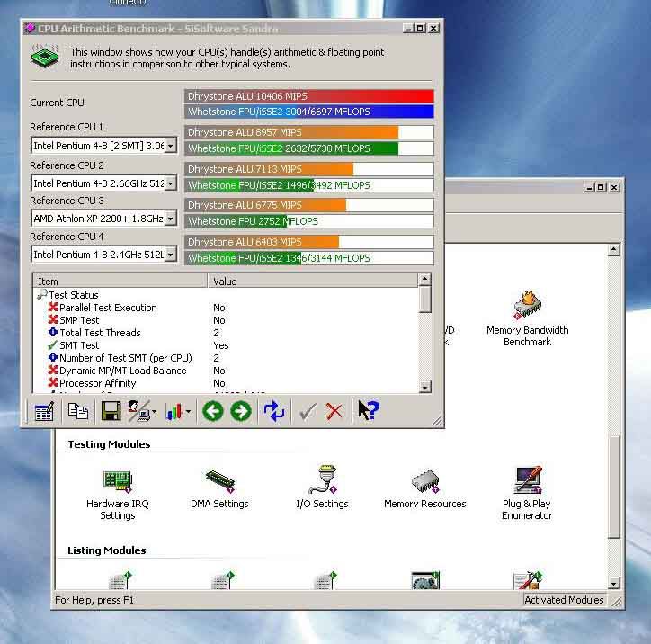Select the Processor Affinity row

[227, 383]
